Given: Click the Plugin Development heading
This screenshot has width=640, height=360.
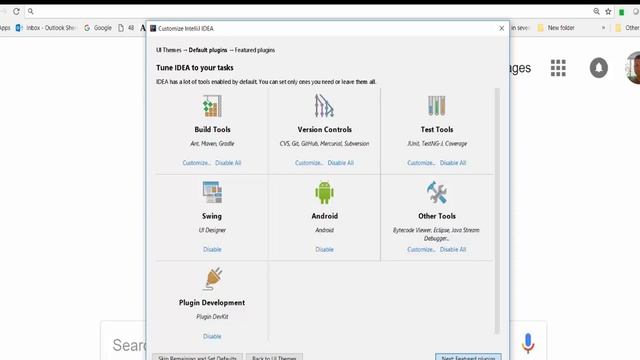Looking at the screenshot, I should pyautogui.click(x=212, y=302).
